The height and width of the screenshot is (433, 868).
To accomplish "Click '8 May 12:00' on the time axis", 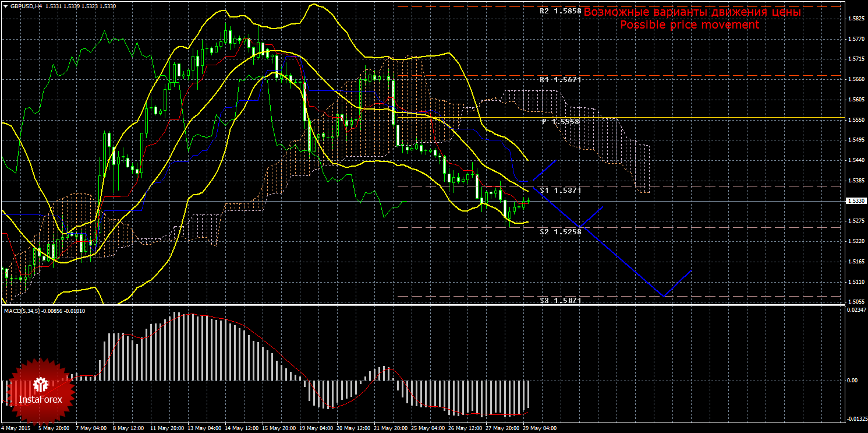I will click(129, 428).
